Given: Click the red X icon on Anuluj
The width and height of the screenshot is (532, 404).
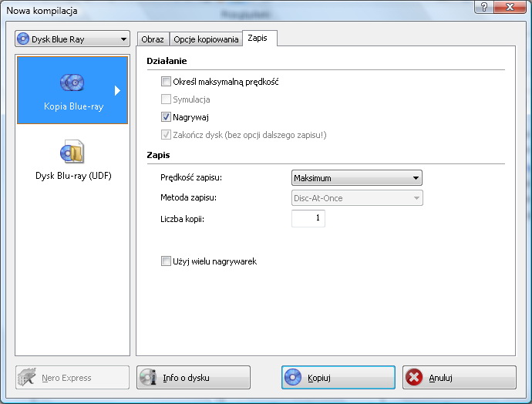Looking at the screenshot, I should tap(414, 377).
